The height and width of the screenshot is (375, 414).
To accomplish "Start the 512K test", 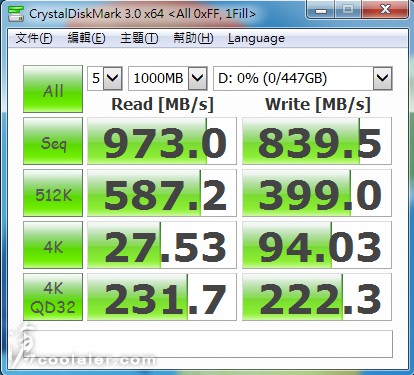I will click(53, 193).
